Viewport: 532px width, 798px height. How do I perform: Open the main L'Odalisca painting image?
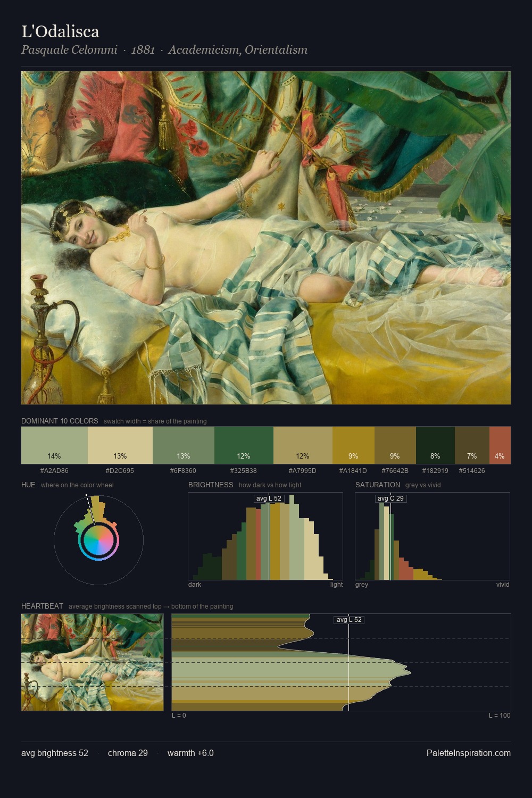266,238
